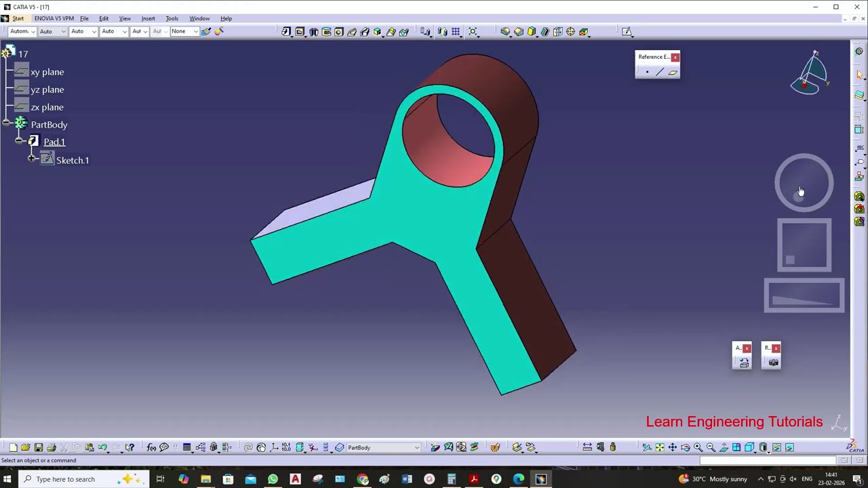
Task: Click the Line tool in Reference Elements
Action: click(x=660, y=72)
